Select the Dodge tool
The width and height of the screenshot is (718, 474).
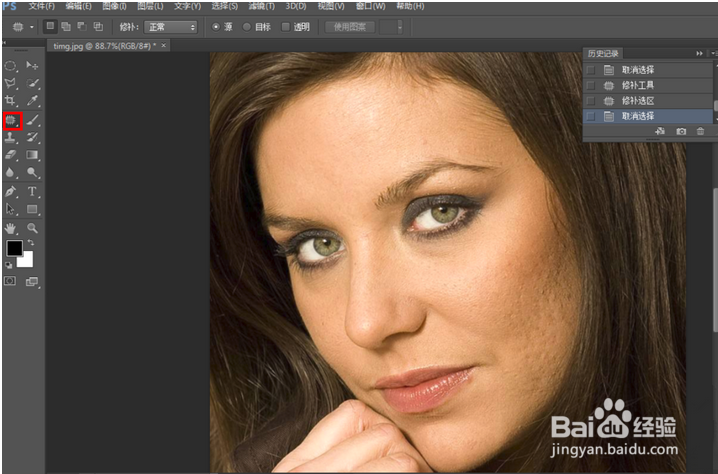[32, 172]
